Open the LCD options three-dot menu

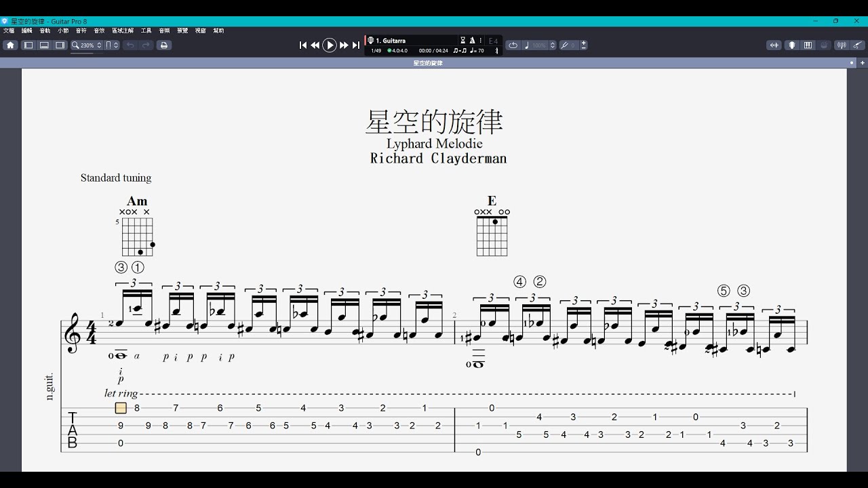(x=481, y=41)
